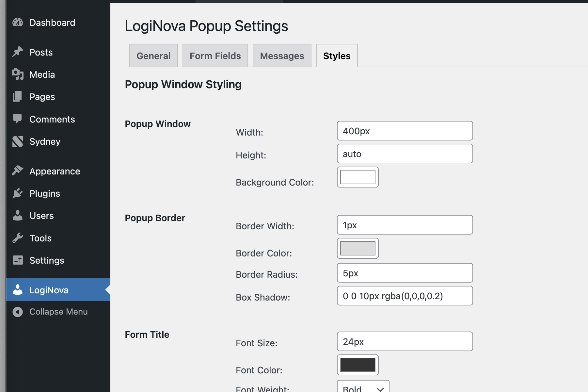Select the Users person icon
The image size is (588, 392).
coord(17,215)
